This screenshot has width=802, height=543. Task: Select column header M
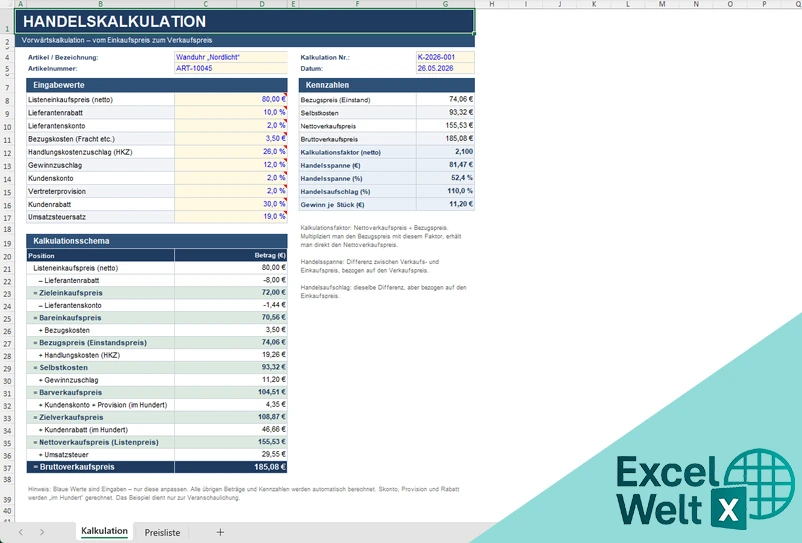click(x=662, y=4)
